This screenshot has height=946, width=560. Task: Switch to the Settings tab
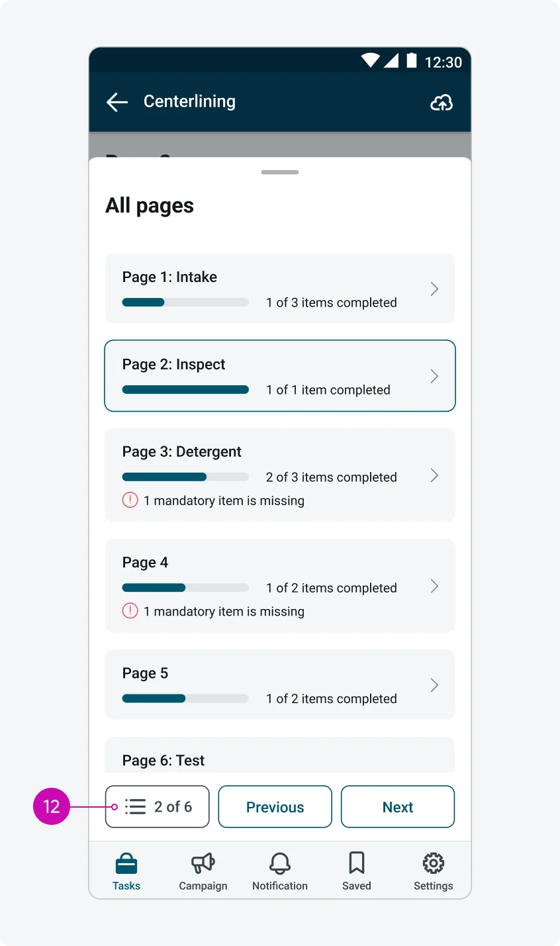433,871
